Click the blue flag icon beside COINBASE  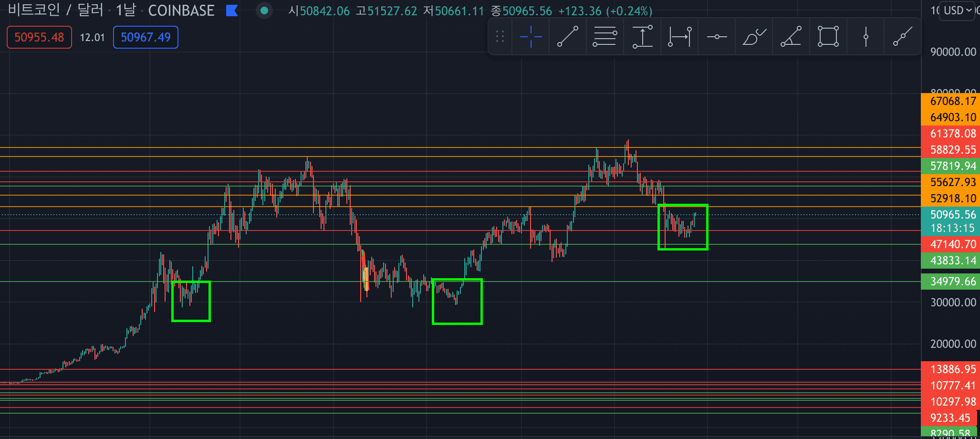click(232, 10)
